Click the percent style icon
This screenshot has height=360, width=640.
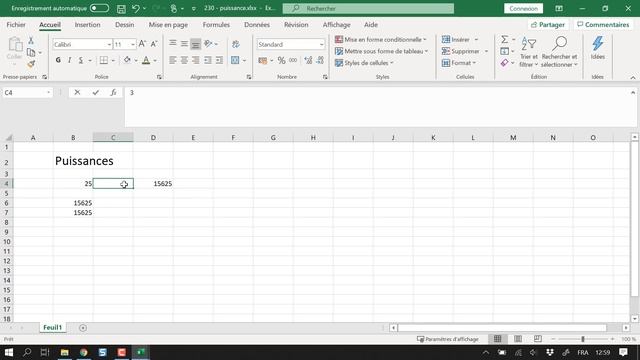pos(281,60)
